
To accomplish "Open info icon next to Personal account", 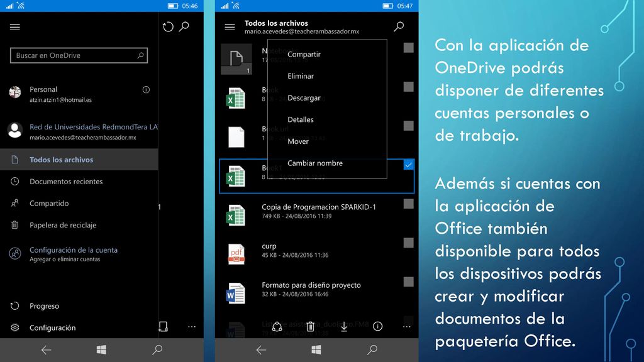I will (146, 89).
